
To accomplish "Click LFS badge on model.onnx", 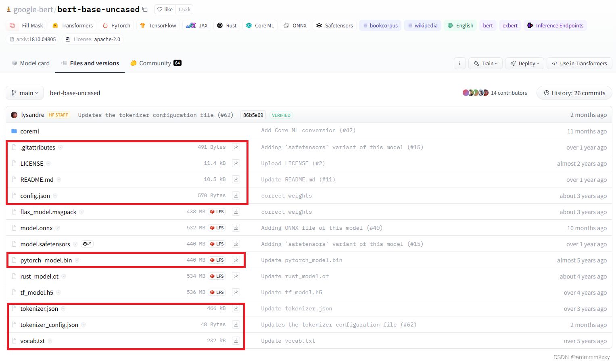I will tap(217, 228).
